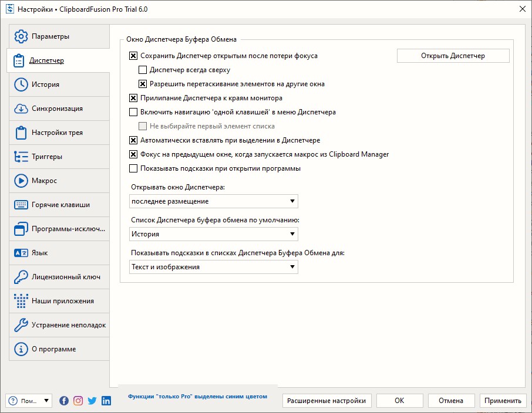Screen dimensions: 532x413
Task: Select the Программы-исключ... label
Action: pyautogui.click(x=68, y=229)
